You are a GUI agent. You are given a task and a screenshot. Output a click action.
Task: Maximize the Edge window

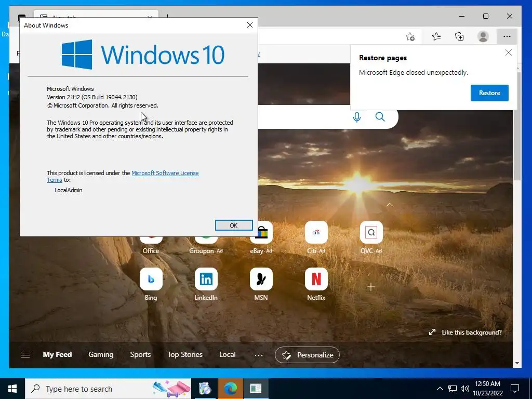point(486,16)
